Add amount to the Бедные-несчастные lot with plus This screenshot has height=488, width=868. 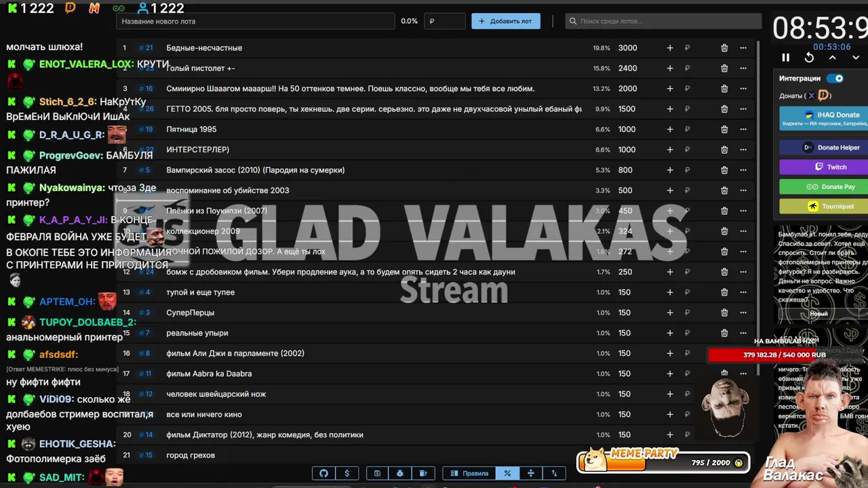(x=670, y=48)
